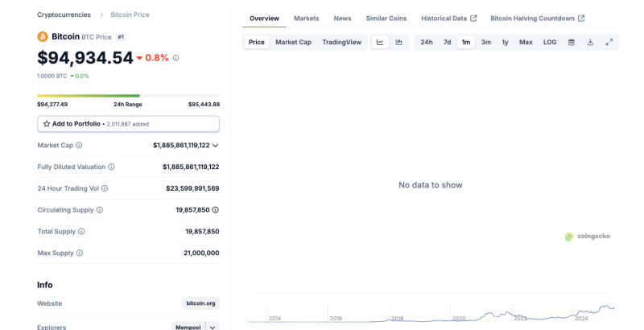The image size is (644, 330).
Task: Set chart range to 24h
Action: coord(427,43)
